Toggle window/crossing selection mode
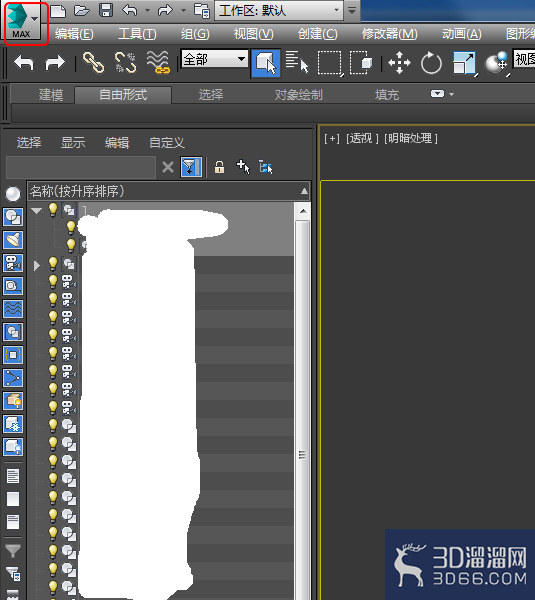Image resolution: width=535 pixels, height=600 pixels. [361, 63]
